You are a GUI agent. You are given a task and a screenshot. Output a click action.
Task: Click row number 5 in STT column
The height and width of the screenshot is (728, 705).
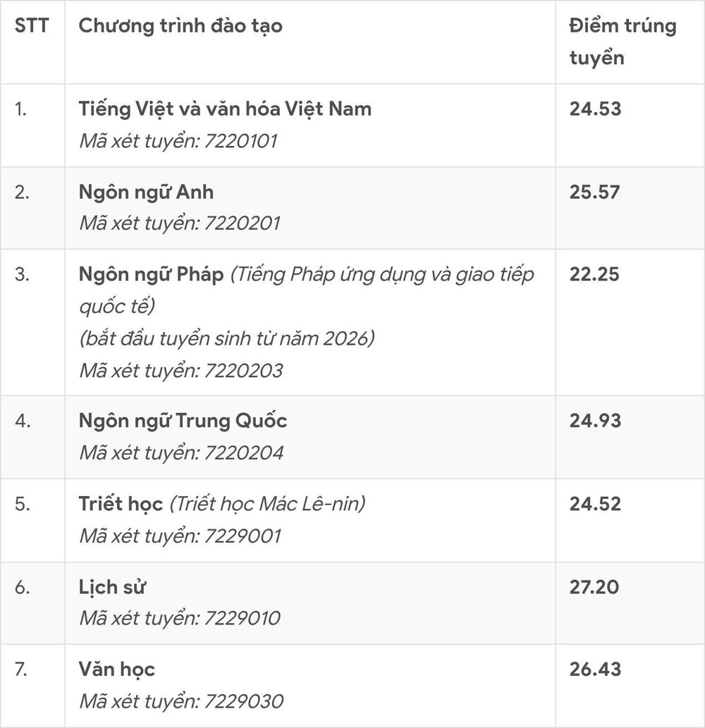pyautogui.click(x=23, y=504)
